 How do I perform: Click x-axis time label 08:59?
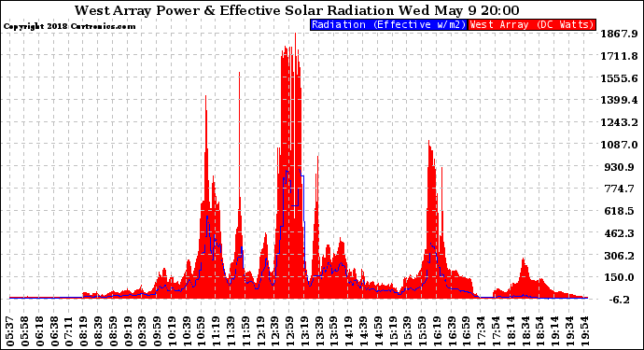point(113,331)
